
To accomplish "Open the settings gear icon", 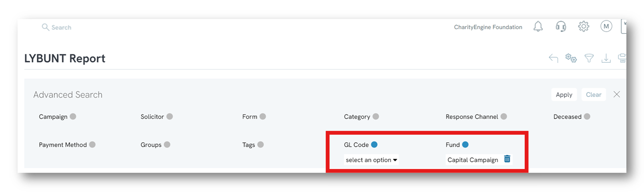I will (x=584, y=27).
